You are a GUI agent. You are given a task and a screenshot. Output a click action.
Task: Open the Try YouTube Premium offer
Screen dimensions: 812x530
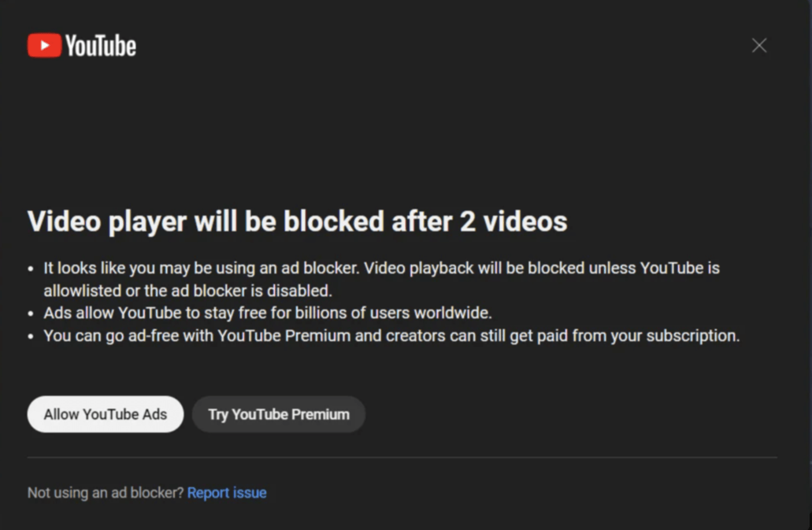[x=279, y=414]
